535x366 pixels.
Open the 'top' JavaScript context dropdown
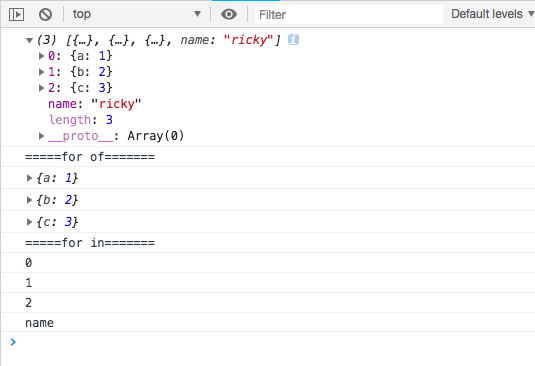coord(136,14)
